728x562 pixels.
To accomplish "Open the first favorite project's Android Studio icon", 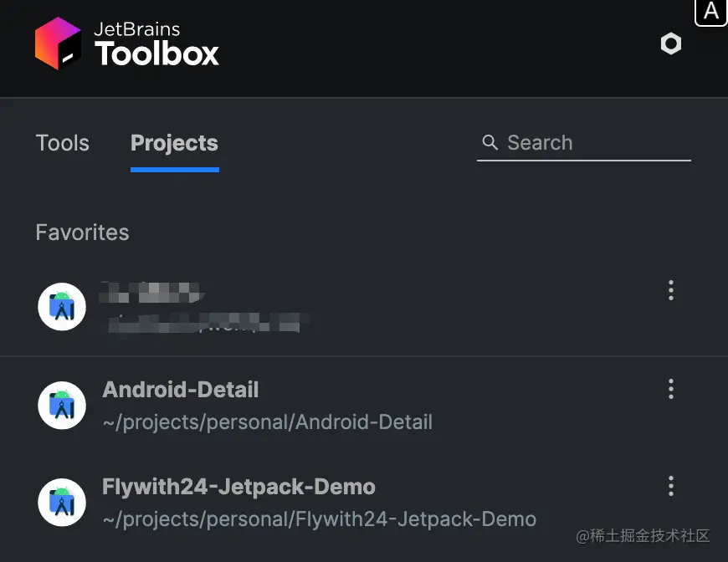I will [62, 306].
